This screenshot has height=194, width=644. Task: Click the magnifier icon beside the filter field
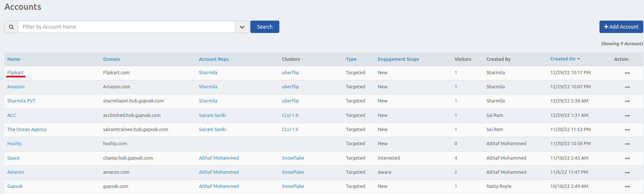pos(12,27)
